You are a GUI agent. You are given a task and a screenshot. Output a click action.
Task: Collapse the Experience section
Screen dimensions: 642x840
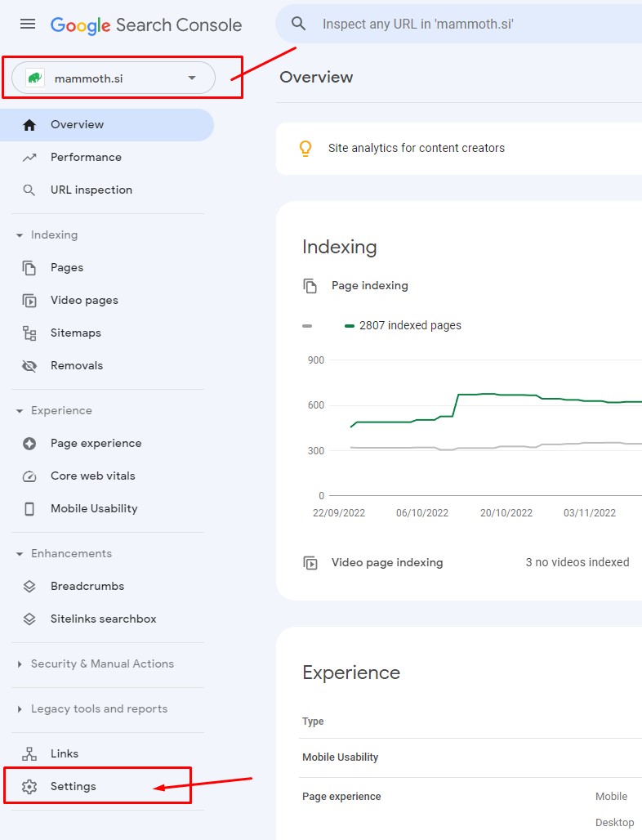pyautogui.click(x=20, y=411)
